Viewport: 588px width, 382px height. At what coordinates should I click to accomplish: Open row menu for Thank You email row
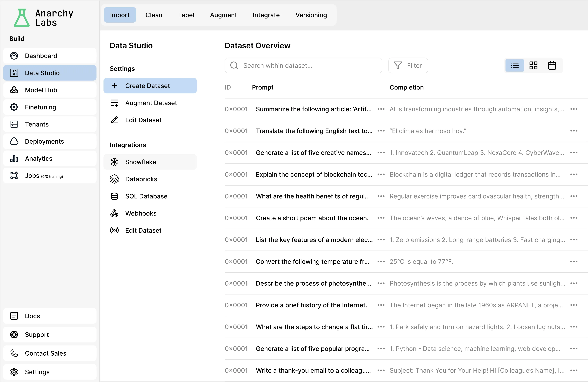pos(574,370)
